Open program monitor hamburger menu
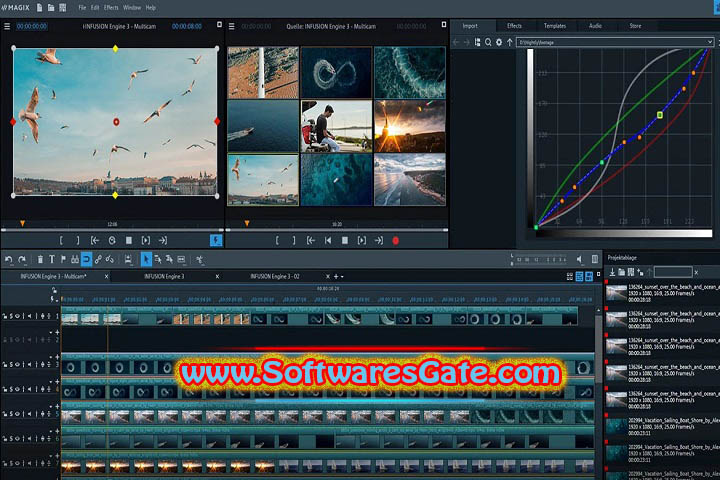The image size is (720, 480). 7,27
